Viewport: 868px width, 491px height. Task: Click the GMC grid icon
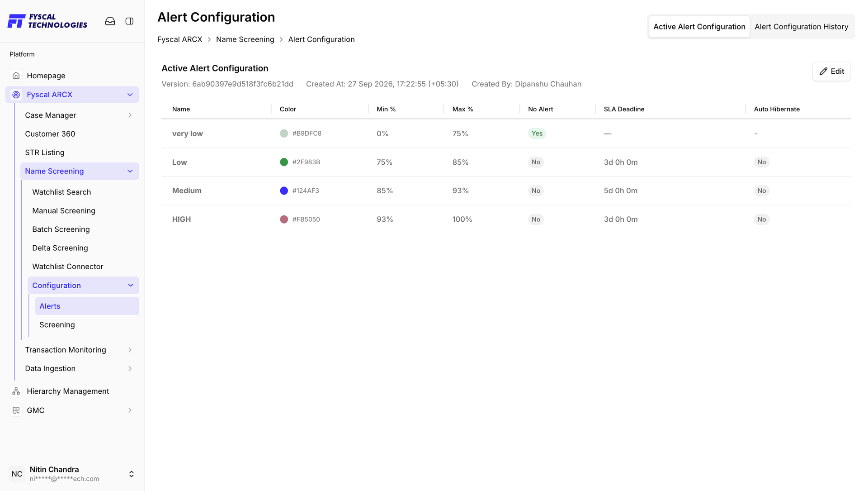coord(16,410)
